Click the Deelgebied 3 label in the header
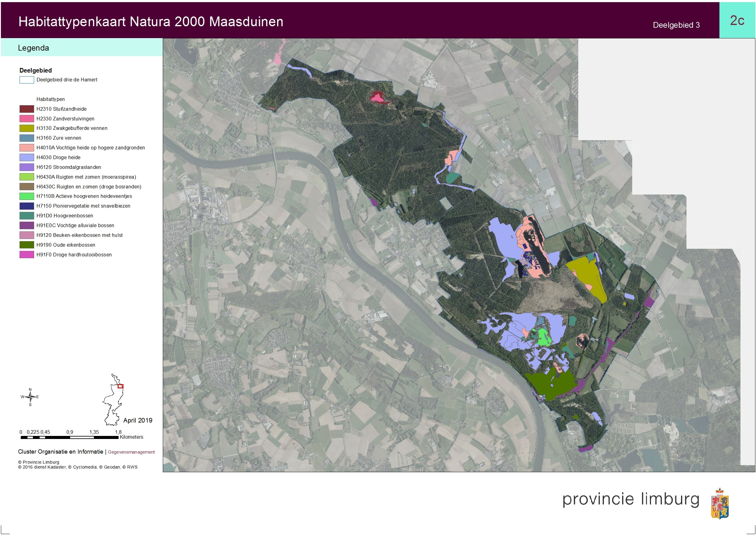 tap(676, 25)
